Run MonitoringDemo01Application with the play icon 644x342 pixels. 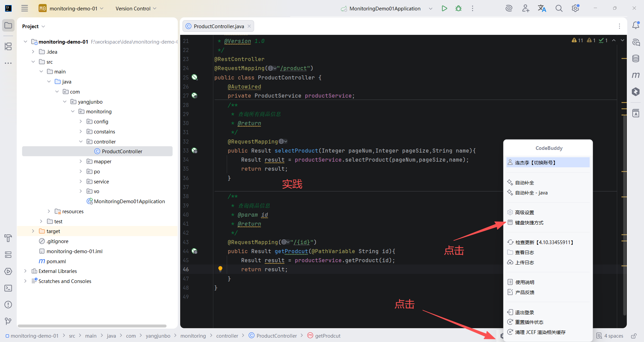point(444,8)
